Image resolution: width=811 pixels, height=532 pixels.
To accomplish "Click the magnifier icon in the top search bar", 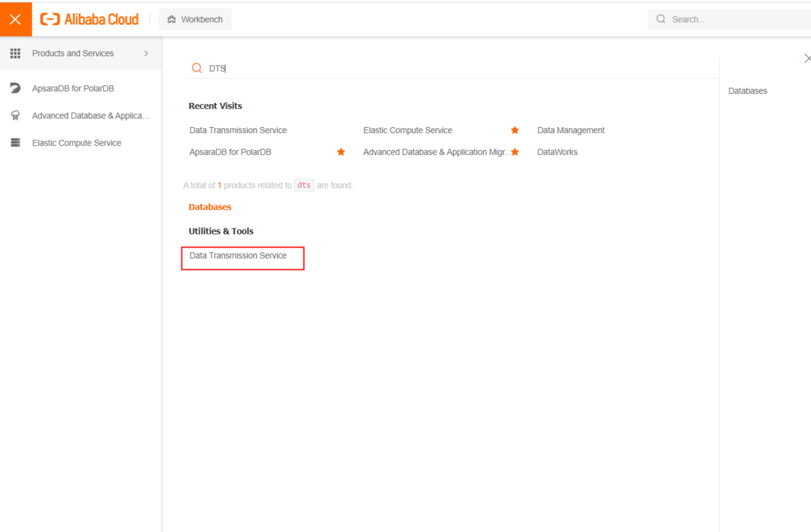I will coord(661,20).
